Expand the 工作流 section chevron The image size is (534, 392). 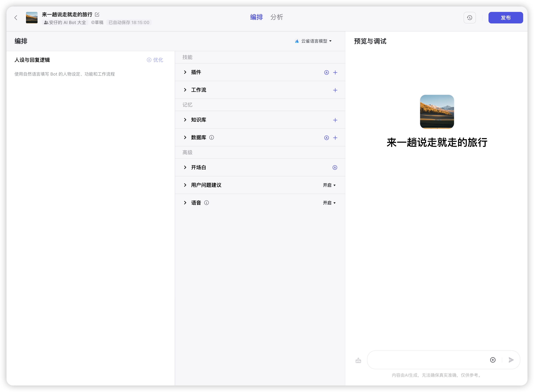pyautogui.click(x=185, y=90)
